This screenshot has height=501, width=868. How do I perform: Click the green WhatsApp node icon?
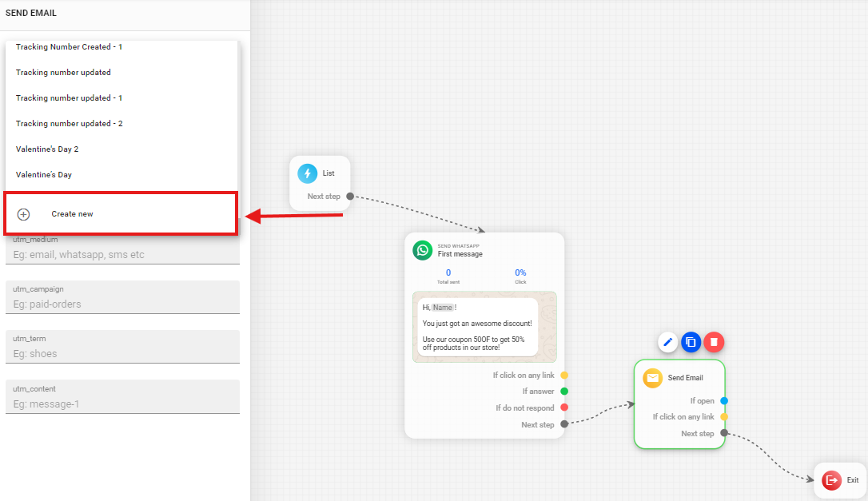pos(422,250)
